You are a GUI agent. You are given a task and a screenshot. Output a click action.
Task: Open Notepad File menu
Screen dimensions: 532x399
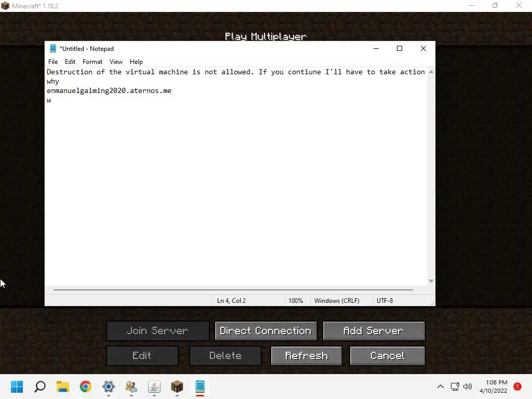53,62
